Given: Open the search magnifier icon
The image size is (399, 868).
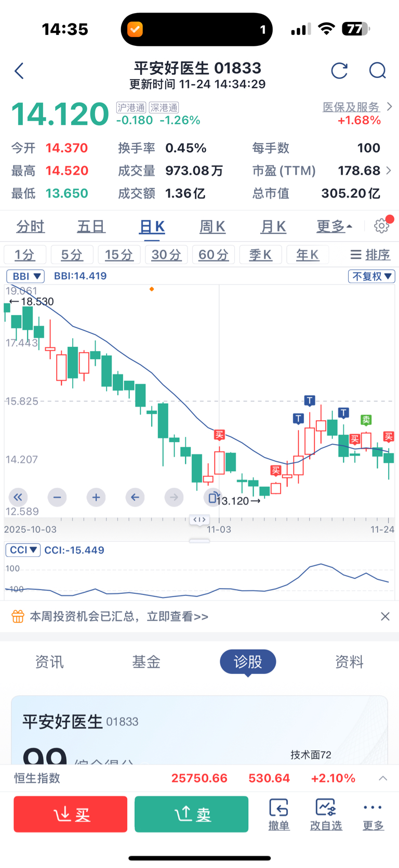Looking at the screenshot, I should click(378, 71).
